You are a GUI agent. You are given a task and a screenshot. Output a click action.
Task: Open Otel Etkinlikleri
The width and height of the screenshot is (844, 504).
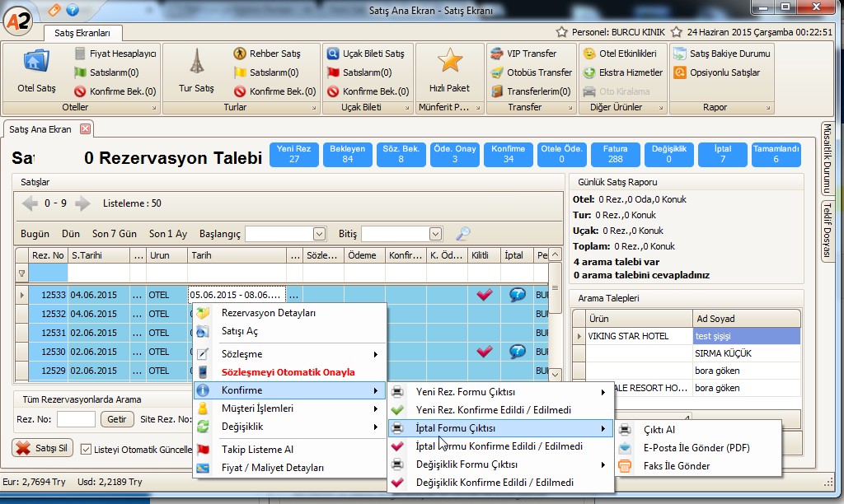tap(621, 54)
